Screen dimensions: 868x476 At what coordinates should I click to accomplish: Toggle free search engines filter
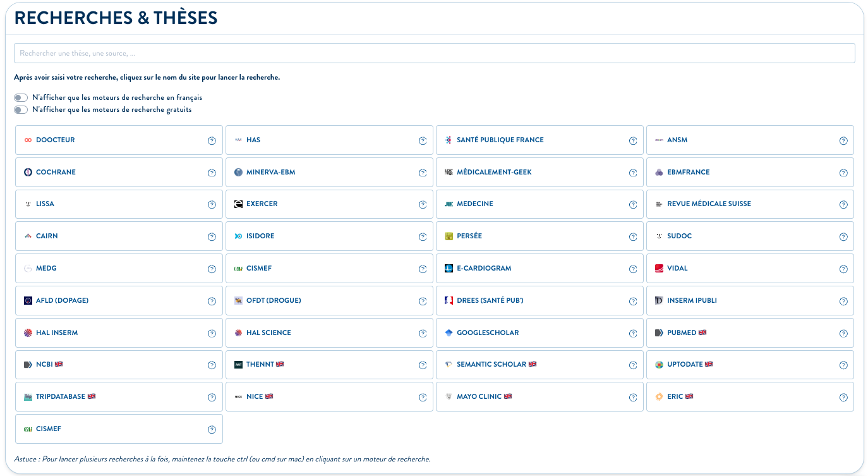coord(21,110)
